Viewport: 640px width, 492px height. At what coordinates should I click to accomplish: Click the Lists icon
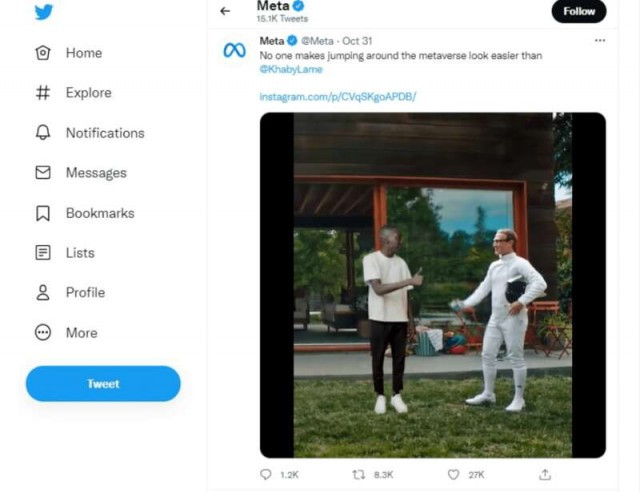43,253
